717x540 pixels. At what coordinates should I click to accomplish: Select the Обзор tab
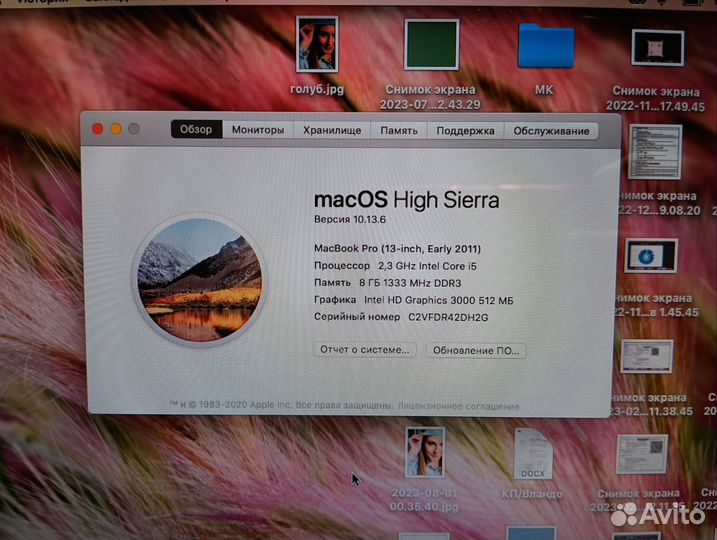pyautogui.click(x=197, y=129)
